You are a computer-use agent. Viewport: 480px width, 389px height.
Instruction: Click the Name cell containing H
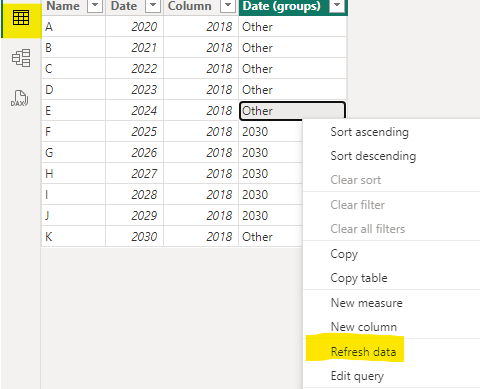[x=74, y=174]
